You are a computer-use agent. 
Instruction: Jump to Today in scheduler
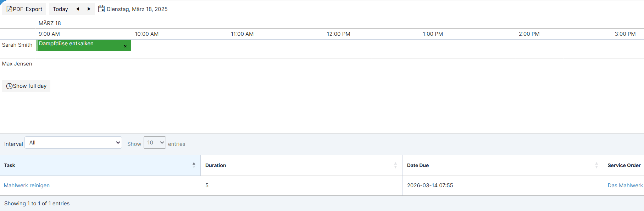[60, 9]
